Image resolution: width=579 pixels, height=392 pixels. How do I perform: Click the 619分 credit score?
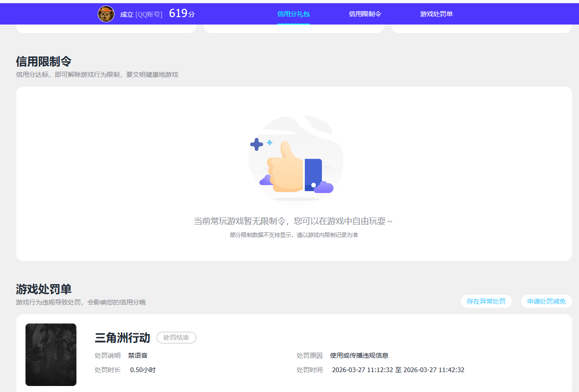(x=182, y=13)
